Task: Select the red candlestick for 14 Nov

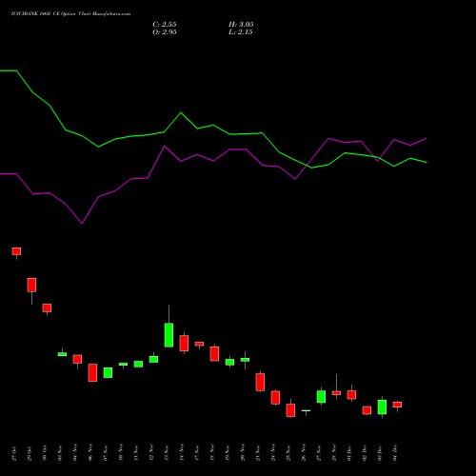Action: pos(184,344)
